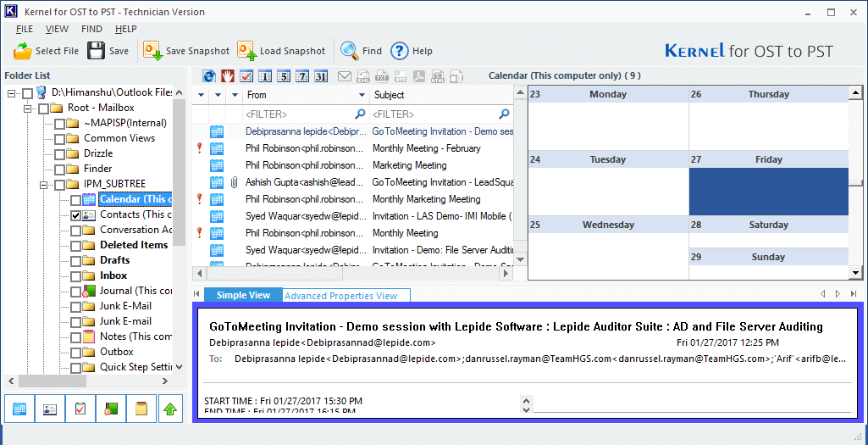Uncheck the Contacts folder checkbox

click(75, 215)
